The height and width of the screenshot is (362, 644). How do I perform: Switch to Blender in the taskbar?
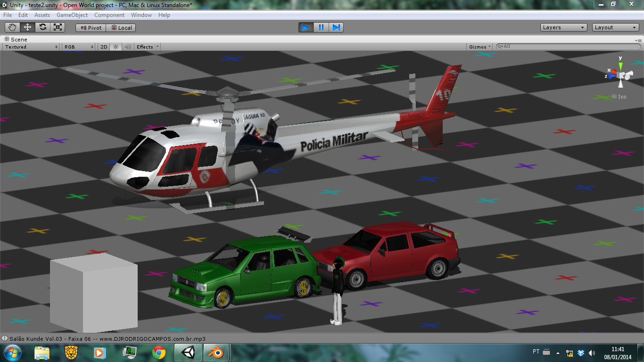[x=216, y=353]
